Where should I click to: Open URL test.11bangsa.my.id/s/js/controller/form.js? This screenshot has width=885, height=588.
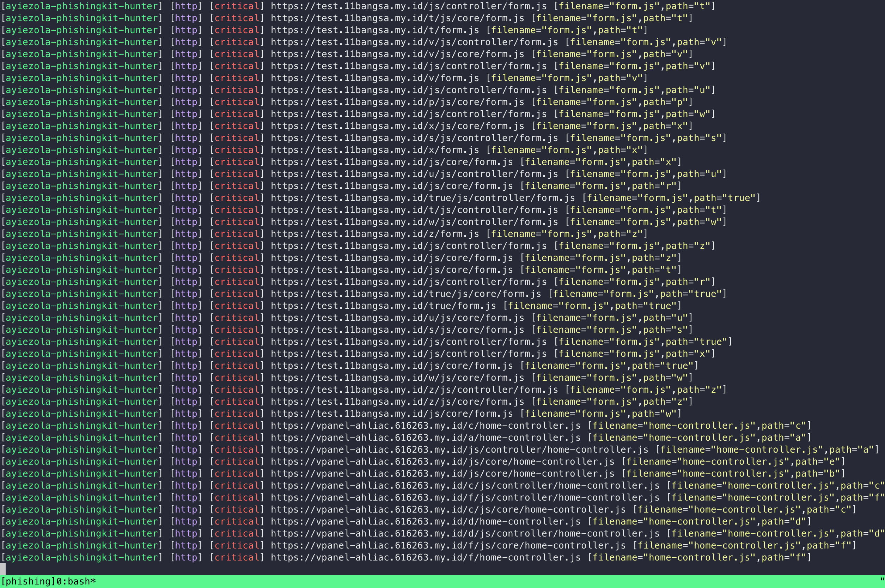(414, 138)
